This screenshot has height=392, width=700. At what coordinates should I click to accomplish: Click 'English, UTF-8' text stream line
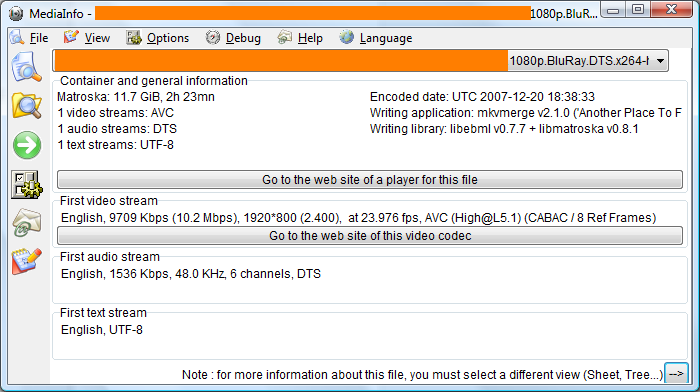(x=102, y=330)
